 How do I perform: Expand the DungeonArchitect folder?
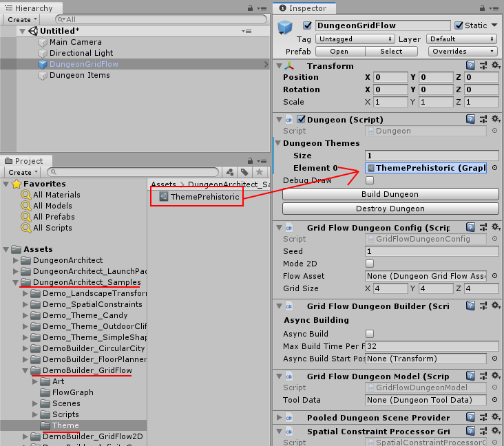(15, 260)
